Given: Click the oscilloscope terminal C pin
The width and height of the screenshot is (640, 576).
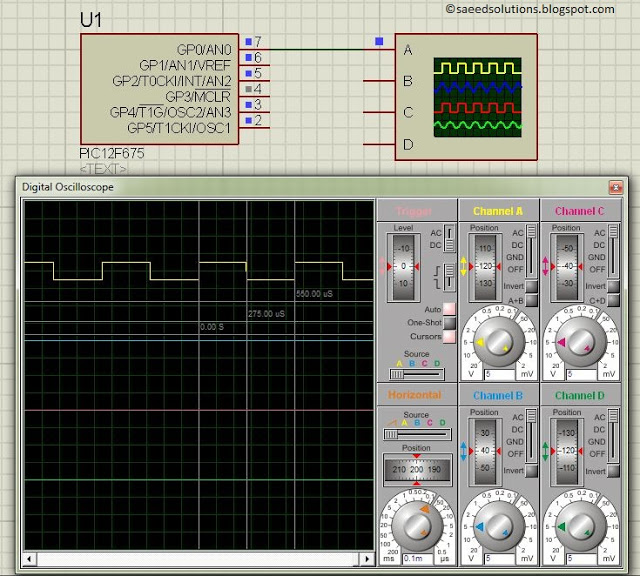Looking at the screenshot, I should click(379, 112).
